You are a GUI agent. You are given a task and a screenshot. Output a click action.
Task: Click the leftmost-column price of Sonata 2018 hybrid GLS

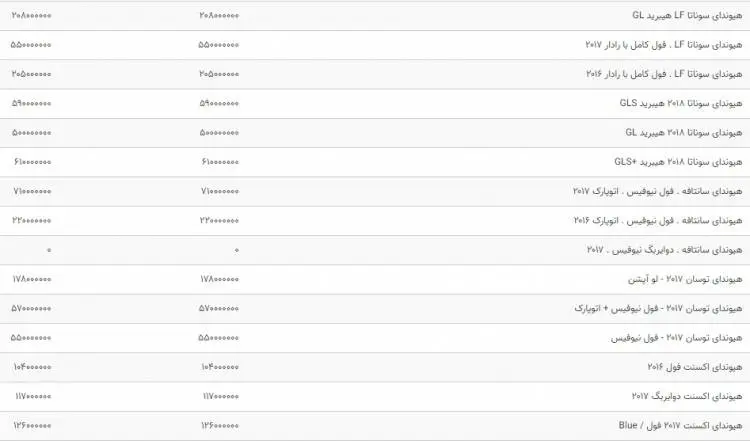tap(31, 103)
